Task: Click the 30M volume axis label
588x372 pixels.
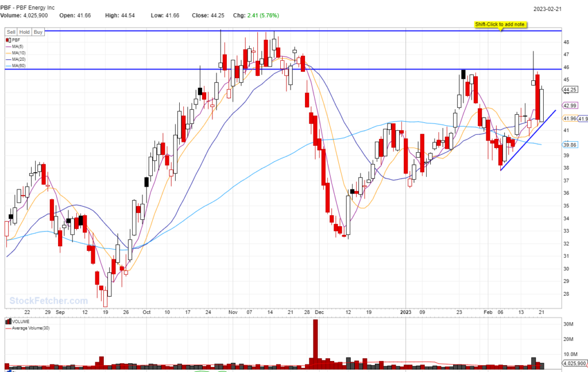Action: click(x=568, y=324)
